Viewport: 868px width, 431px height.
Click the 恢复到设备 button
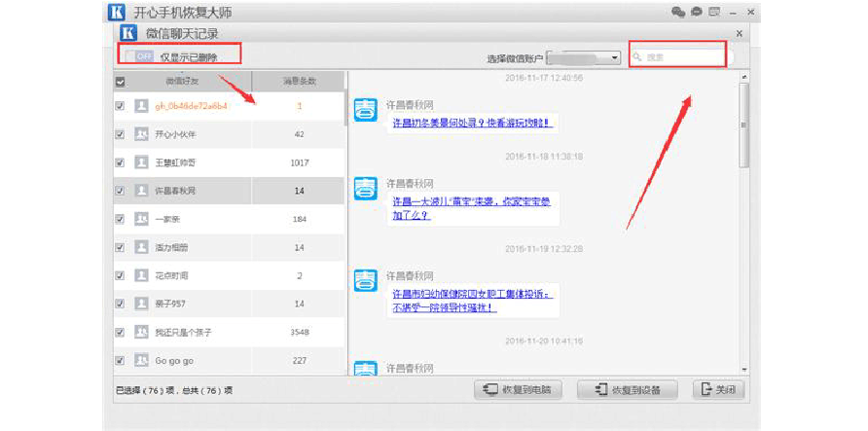tap(628, 389)
